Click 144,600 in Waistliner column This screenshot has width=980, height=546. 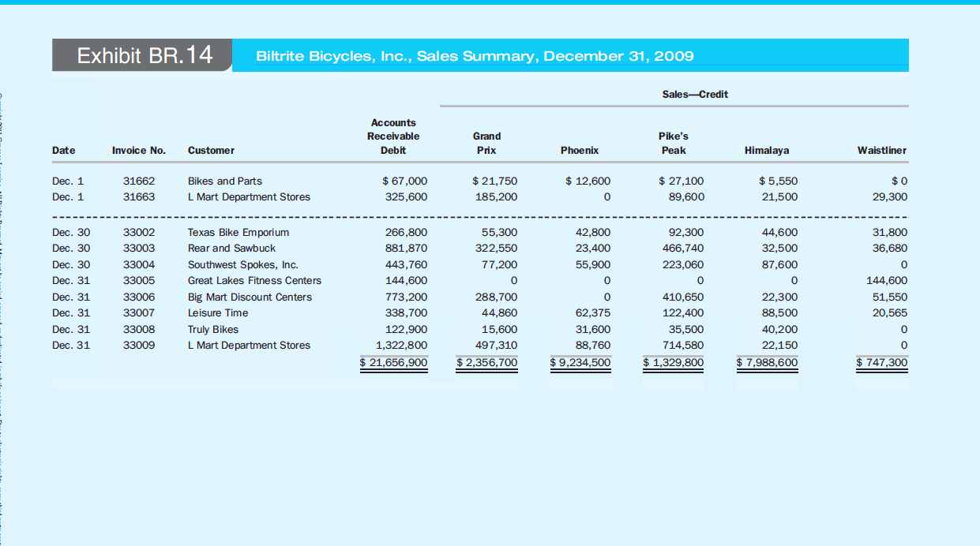(887, 280)
